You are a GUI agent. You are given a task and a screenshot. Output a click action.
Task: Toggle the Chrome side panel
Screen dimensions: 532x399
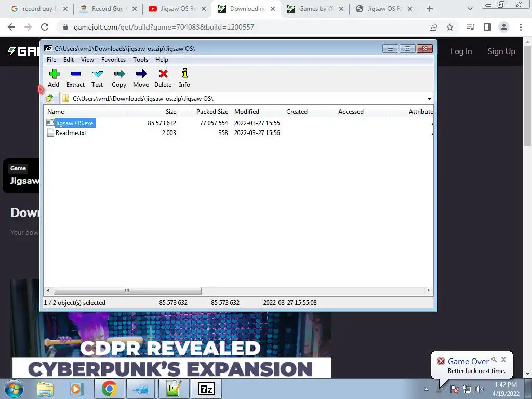tap(487, 27)
